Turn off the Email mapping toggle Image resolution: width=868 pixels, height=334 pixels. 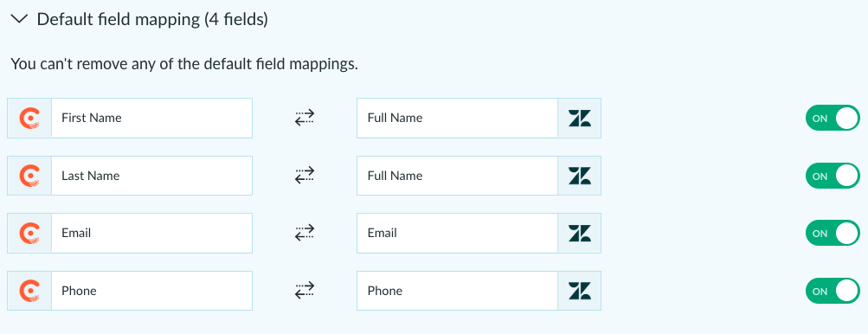[833, 233]
